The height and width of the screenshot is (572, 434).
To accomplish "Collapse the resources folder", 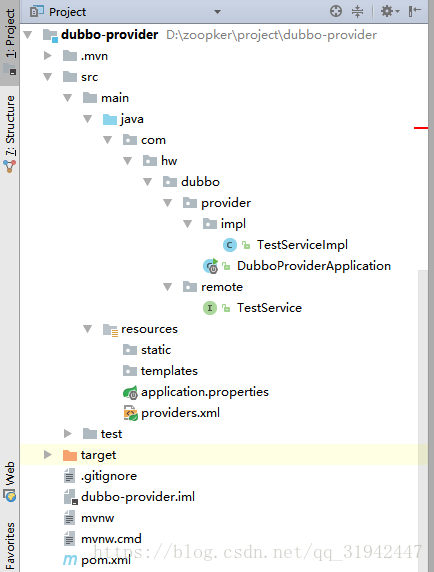I will pos(88,329).
